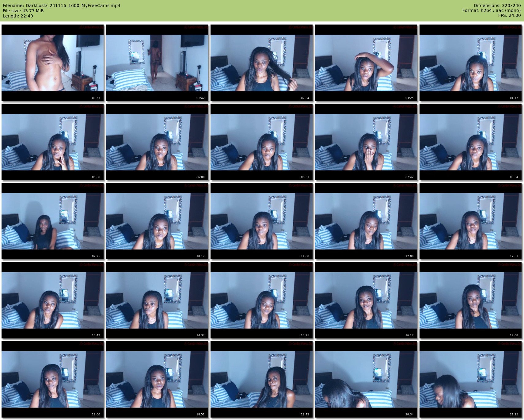
Task: Select the frame timestamped 17:08
Action: point(470,300)
